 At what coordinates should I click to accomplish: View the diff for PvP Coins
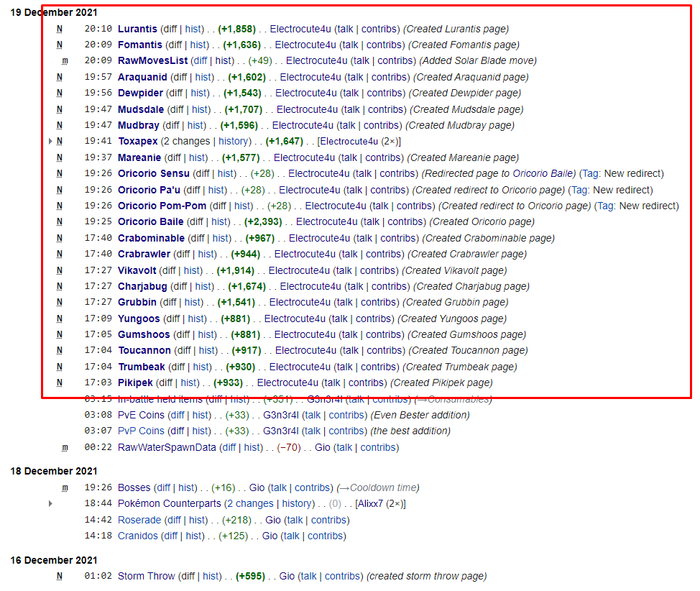click(178, 431)
